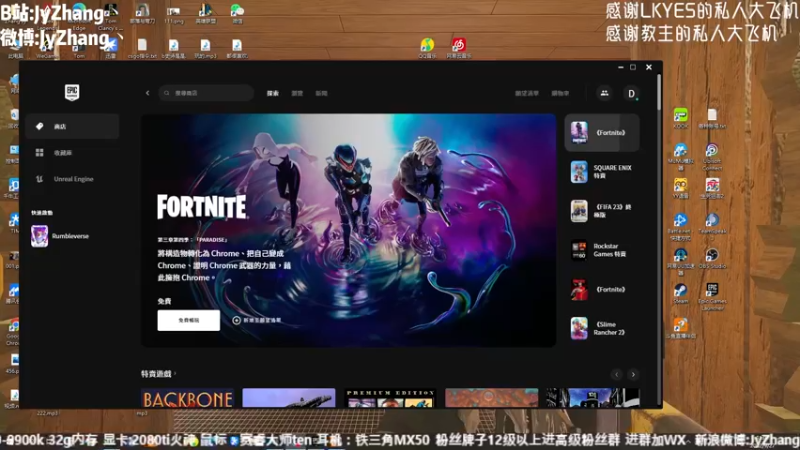Select SQUARE ENIX 特賣 in the carousel list
The height and width of the screenshot is (450, 800).
(x=602, y=172)
